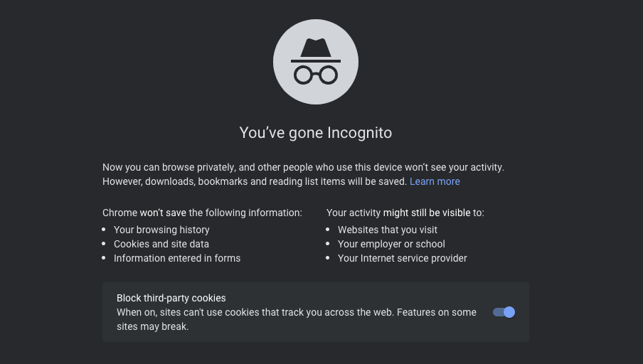Click the "Block third-party cookies" title text
Image resolution: width=643 pixels, height=364 pixels.
point(171,298)
